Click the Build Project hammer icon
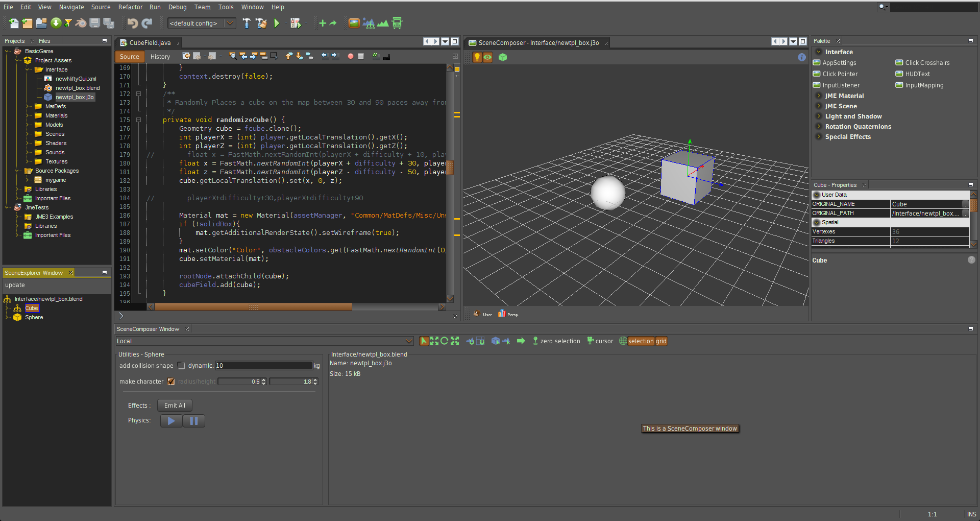This screenshot has width=980, height=521. (247, 23)
